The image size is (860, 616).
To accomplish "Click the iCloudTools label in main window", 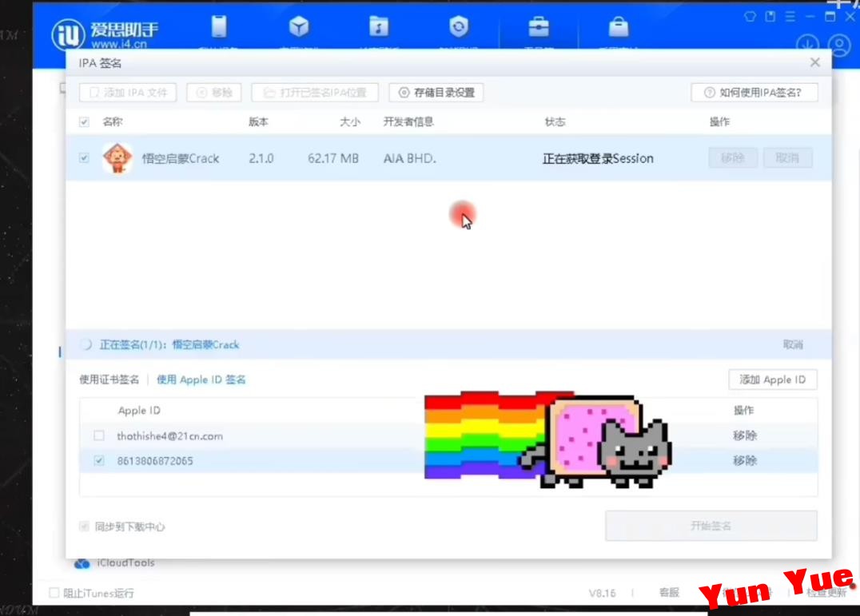I will (125, 562).
